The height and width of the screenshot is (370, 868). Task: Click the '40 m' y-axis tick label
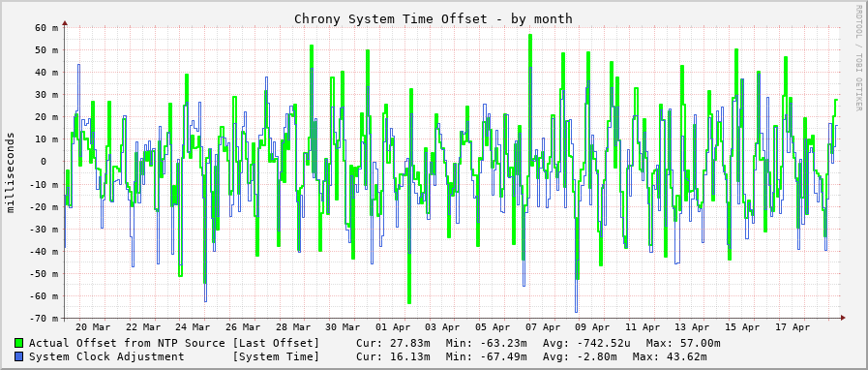[x=47, y=73]
